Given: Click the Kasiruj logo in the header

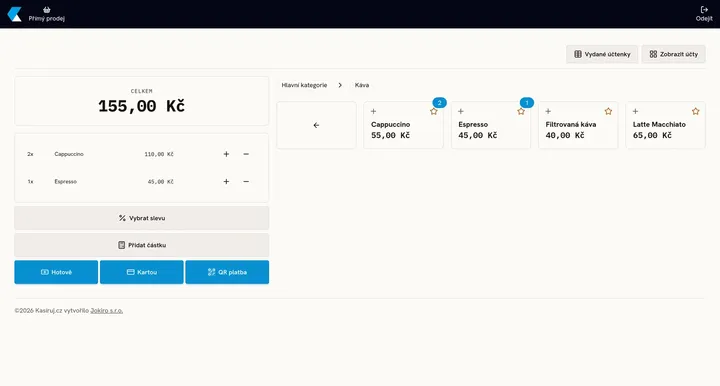Looking at the screenshot, I should click(14, 14).
